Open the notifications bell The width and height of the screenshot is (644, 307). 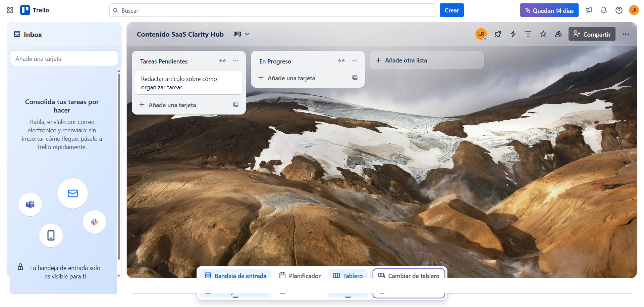[x=604, y=10]
